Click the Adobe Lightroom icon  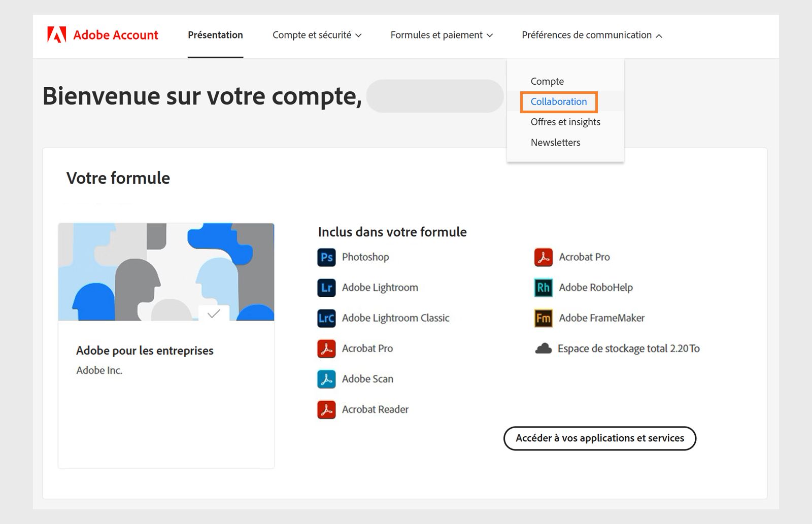coord(326,288)
